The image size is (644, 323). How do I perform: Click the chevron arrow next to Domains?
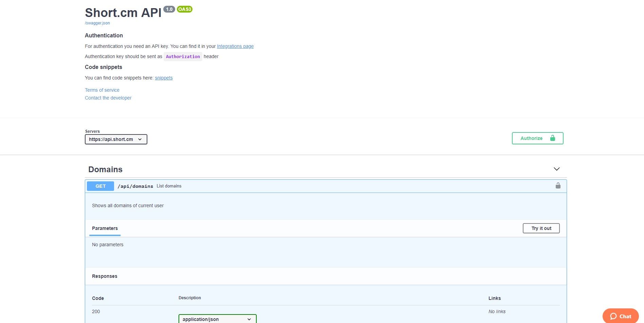tap(556, 169)
